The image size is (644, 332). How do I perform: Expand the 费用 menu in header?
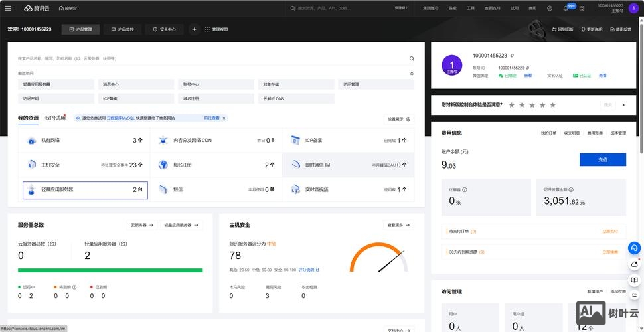pyautogui.click(x=532, y=8)
